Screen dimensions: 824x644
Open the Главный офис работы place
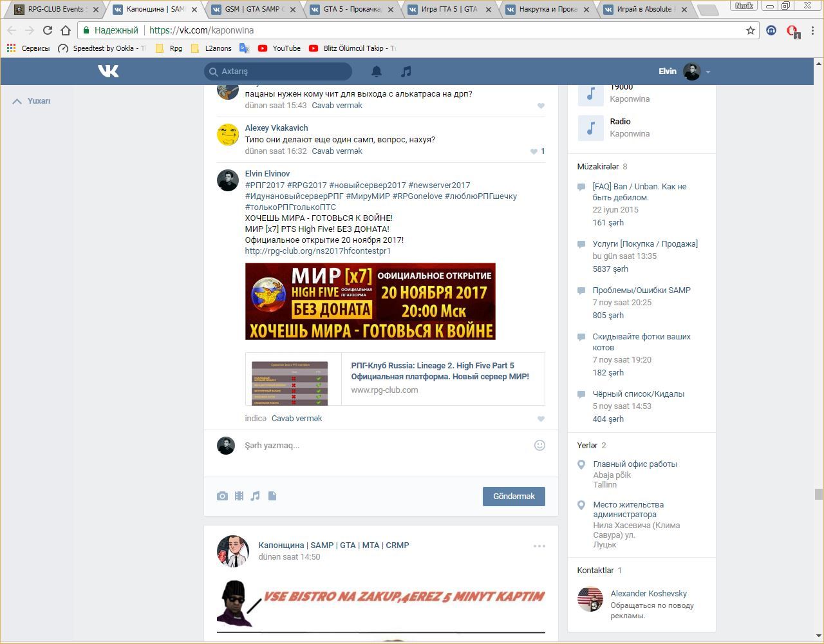635,464
